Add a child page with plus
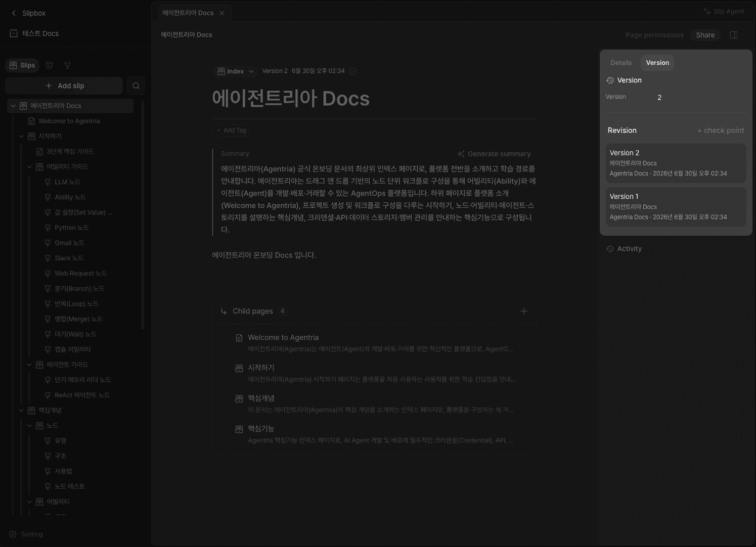This screenshot has width=756, height=547. point(524,311)
